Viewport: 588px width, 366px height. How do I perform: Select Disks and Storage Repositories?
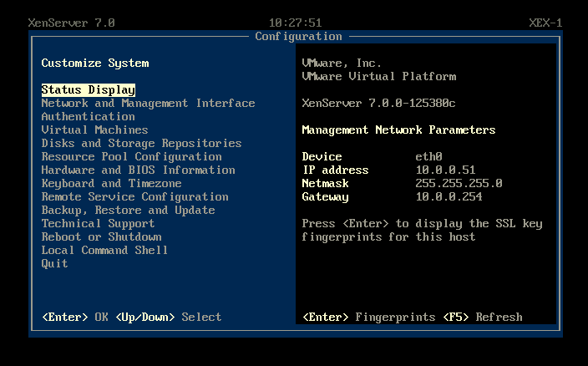coord(141,143)
